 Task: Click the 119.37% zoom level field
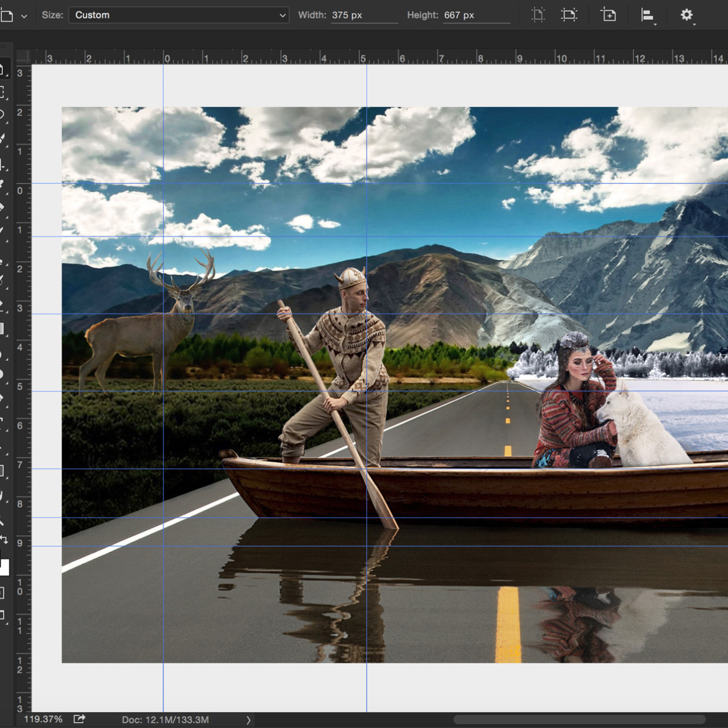(x=43, y=719)
